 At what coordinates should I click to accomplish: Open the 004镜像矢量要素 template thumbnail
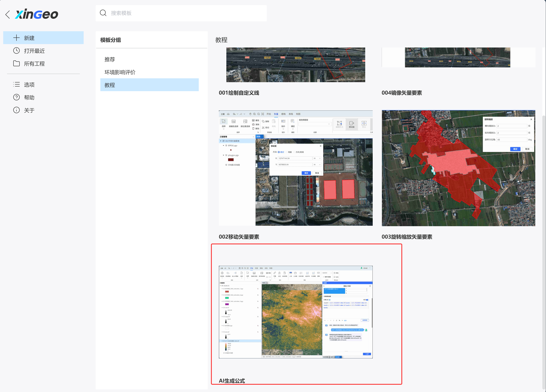(x=457, y=57)
